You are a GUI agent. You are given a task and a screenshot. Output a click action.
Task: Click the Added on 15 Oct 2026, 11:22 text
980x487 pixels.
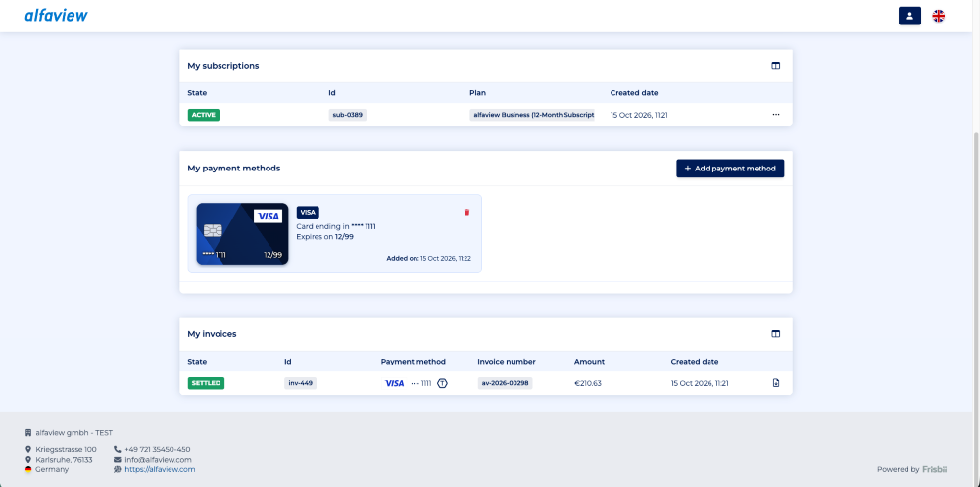point(429,258)
